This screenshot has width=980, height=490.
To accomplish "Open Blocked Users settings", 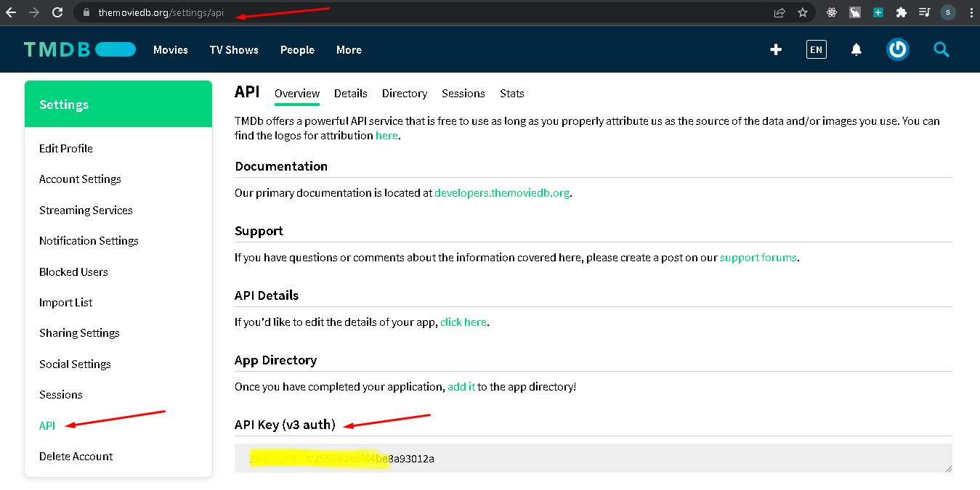I will tap(73, 271).
